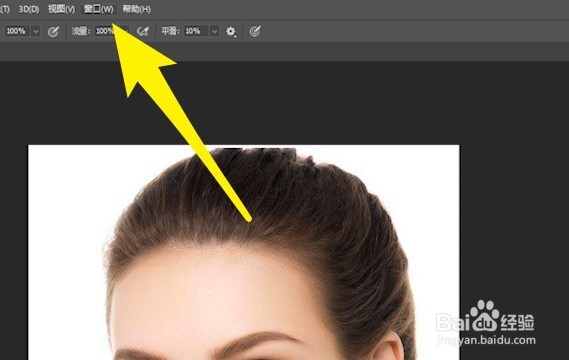Image resolution: width=569 pixels, height=360 pixels.
Task: Toggle pressure-for-size icon after the gear
Action: point(255,31)
